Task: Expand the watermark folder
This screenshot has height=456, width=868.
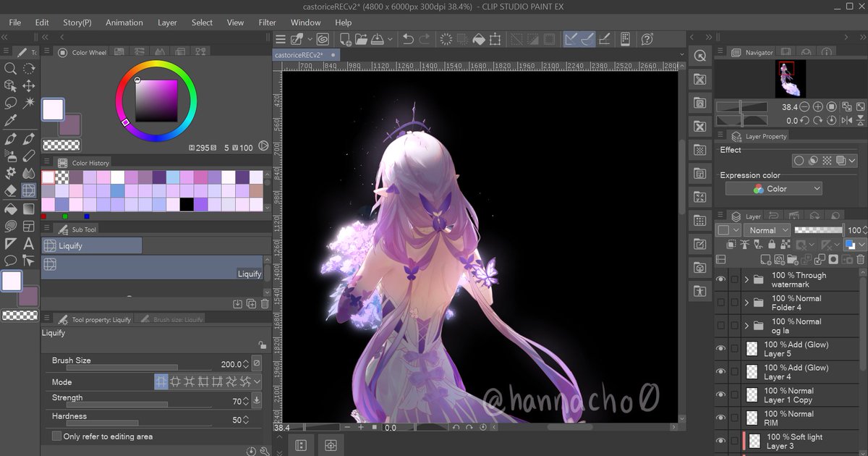Action: pyautogui.click(x=746, y=279)
